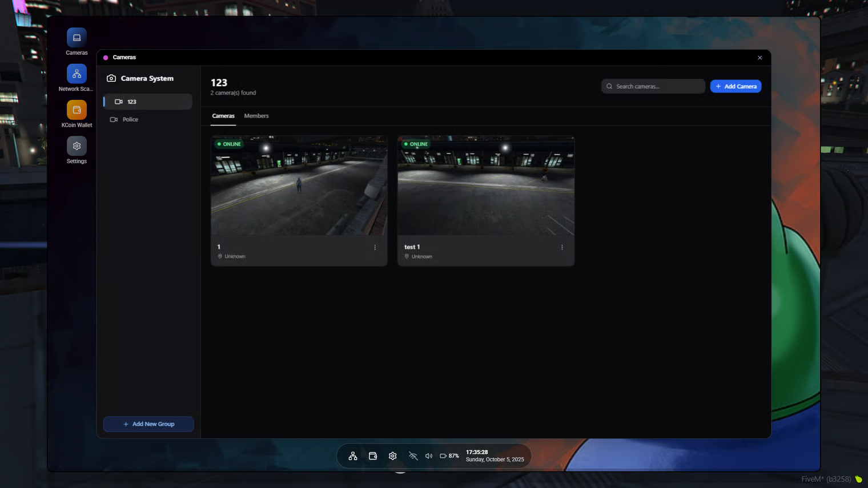The height and width of the screenshot is (488, 868).
Task: Open the KCoin Wallet desktop icon
Action: (77, 110)
